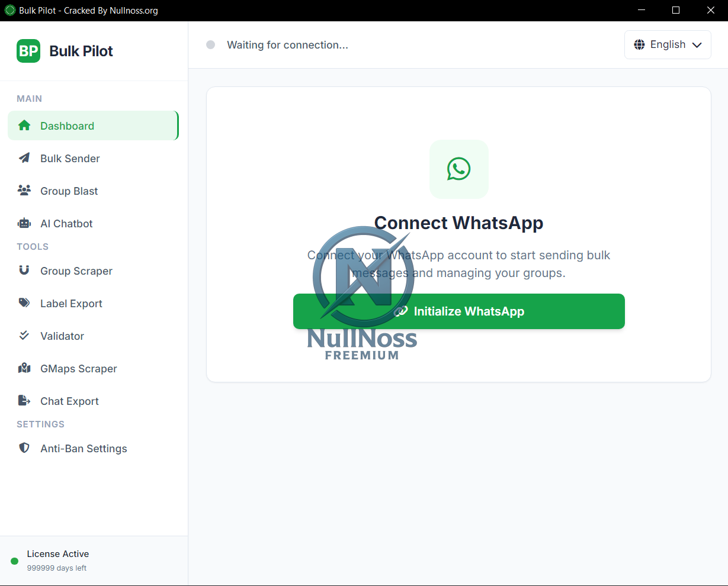Open the Bulk Sender menu item
The height and width of the screenshot is (586, 728).
(70, 159)
